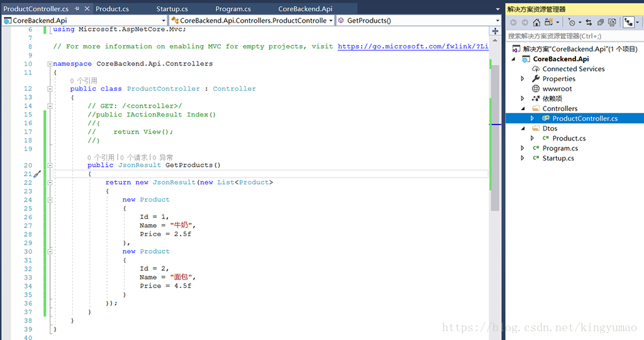644x340 pixels.
Task: Click the "面包" string on line 33
Action: [x=181, y=277]
